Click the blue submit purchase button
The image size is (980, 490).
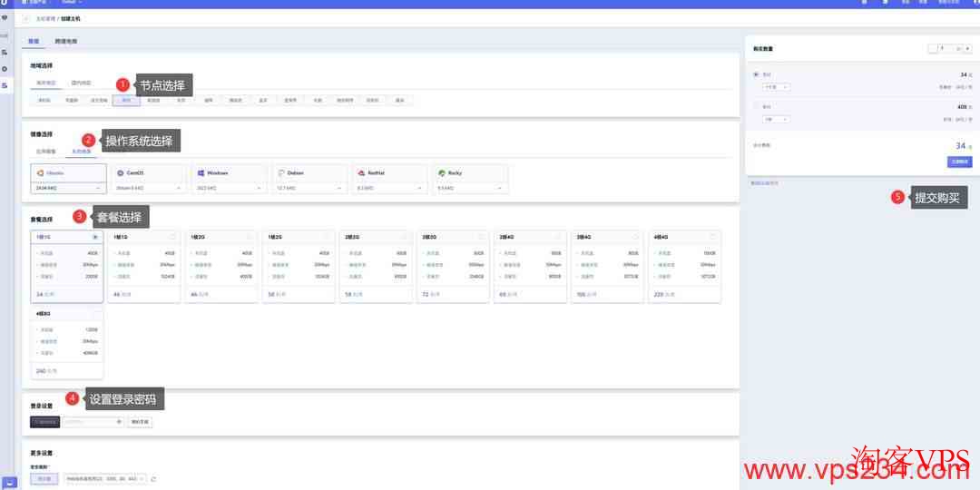[959, 162]
